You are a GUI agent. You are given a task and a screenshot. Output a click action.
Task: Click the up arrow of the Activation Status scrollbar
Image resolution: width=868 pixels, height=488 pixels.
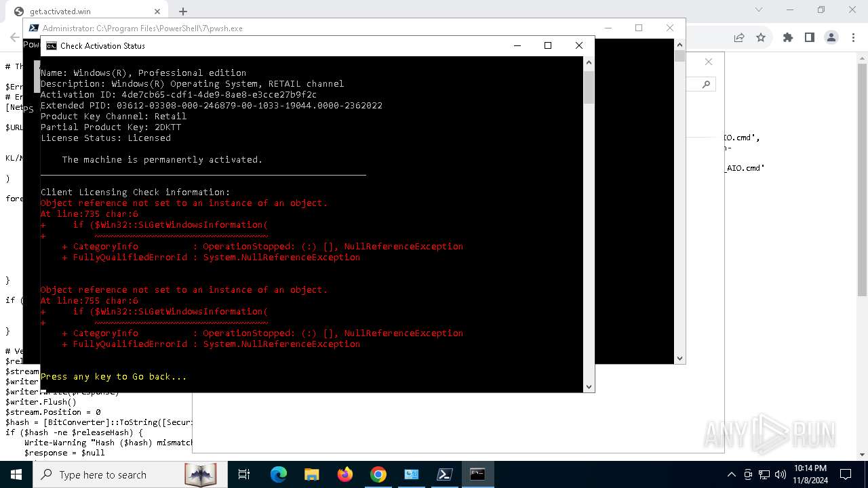tap(589, 62)
